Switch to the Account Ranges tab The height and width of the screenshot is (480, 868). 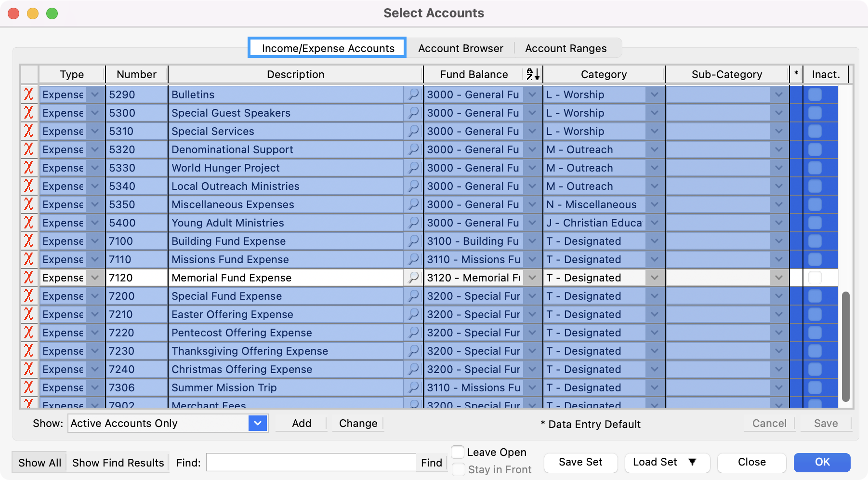(566, 48)
